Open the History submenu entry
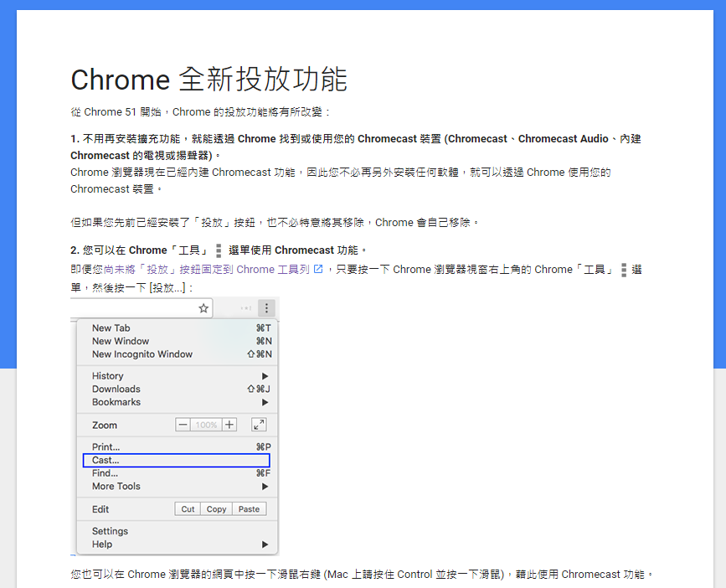The width and height of the screenshot is (726, 588). click(x=177, y=376)
